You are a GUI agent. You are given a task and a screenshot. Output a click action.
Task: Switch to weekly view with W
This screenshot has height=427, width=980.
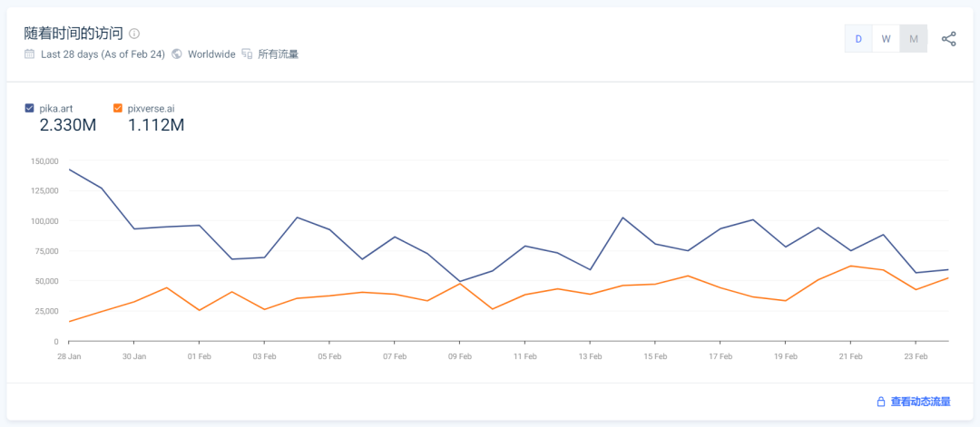point(887,39)
